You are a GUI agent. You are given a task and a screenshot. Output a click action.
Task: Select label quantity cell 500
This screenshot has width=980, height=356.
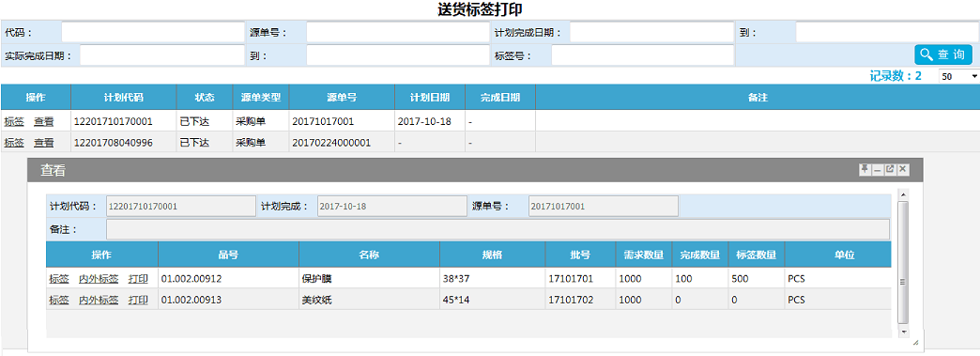pos(757,278)
